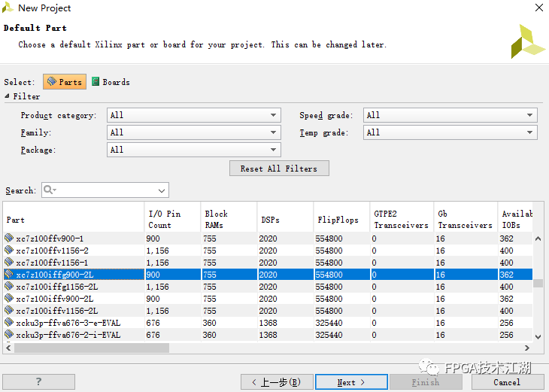The width and height of the screenshot is (549, 392).
Task: Select part xc7z100iffg900-2L
Action: [55, 275]
